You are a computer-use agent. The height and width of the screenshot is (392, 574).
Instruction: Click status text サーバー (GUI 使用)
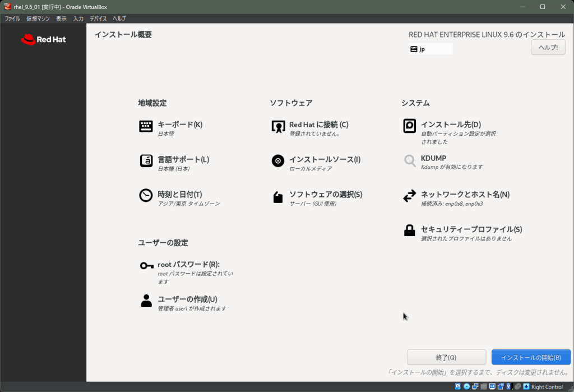313,204
